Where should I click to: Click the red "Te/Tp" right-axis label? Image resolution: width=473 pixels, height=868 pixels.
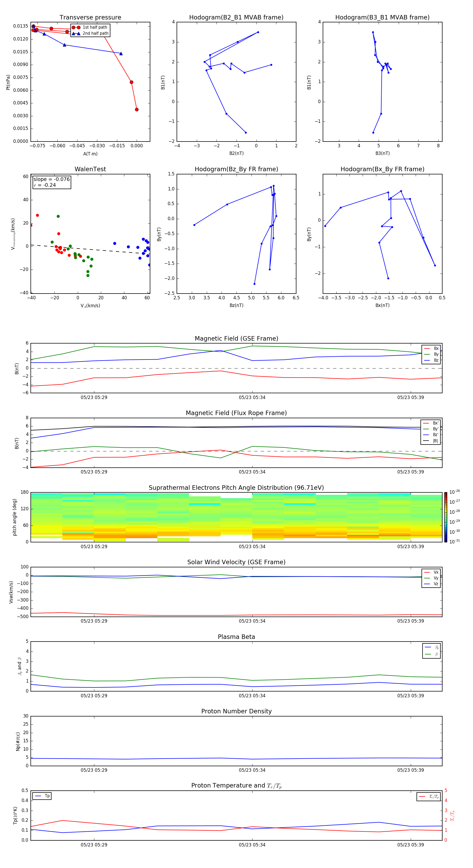pyautogui.click(x=453, y=815)
